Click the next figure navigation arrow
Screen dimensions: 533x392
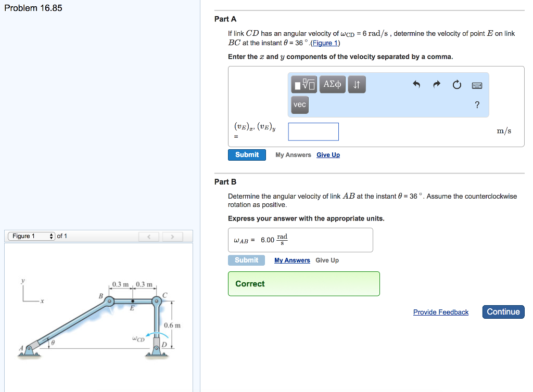(172, 236)
